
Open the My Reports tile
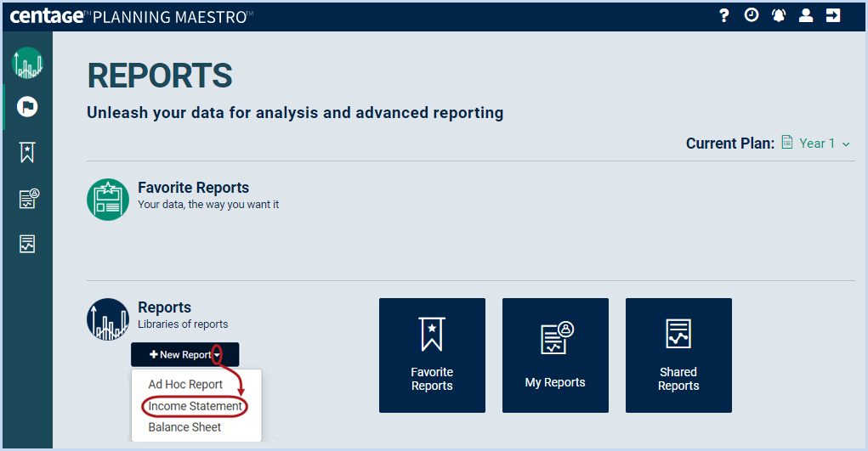555,355
